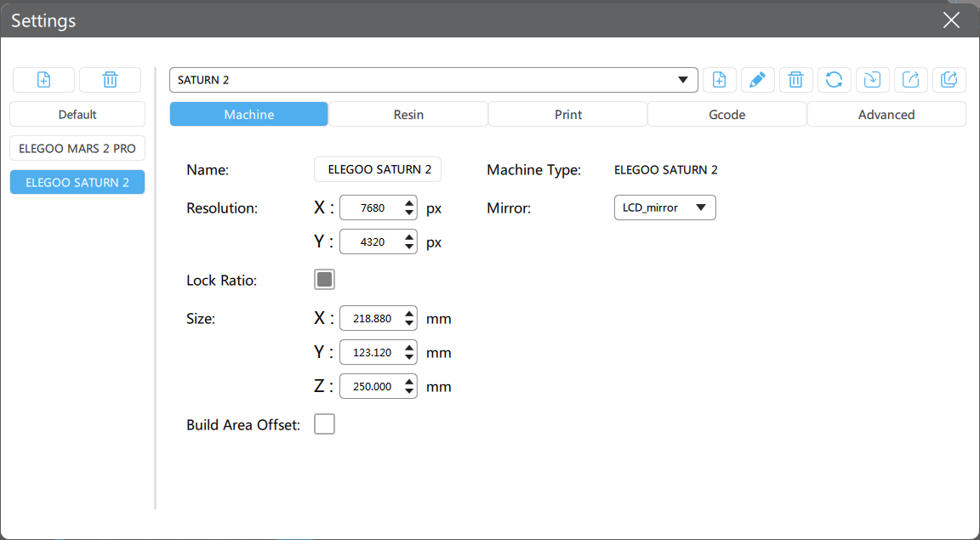Click the import profile icon

(x=873, y=80)
